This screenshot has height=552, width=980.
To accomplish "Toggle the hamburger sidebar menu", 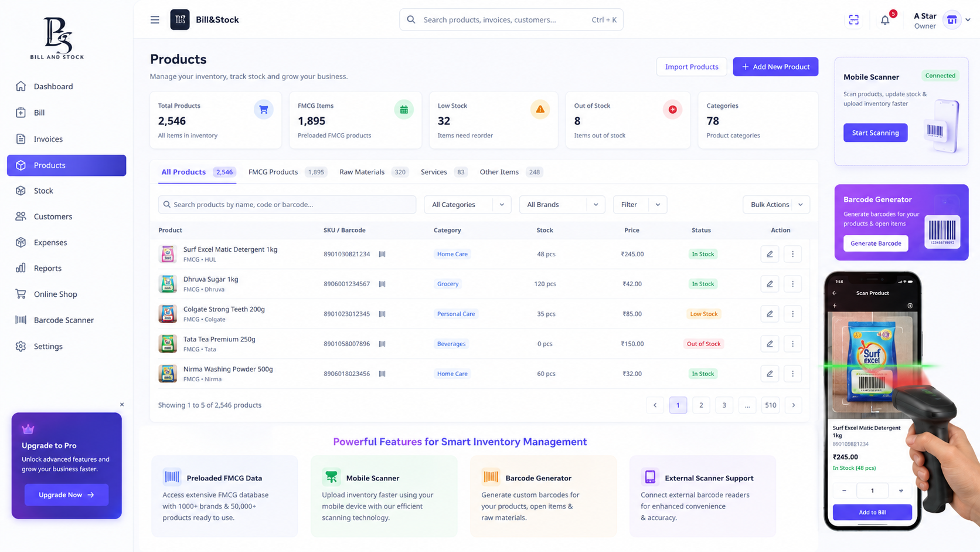I will tap(155, 20).
